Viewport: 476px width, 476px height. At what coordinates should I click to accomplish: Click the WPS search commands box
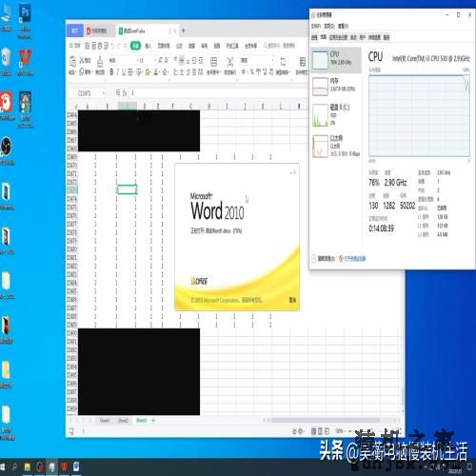(279, 46)
